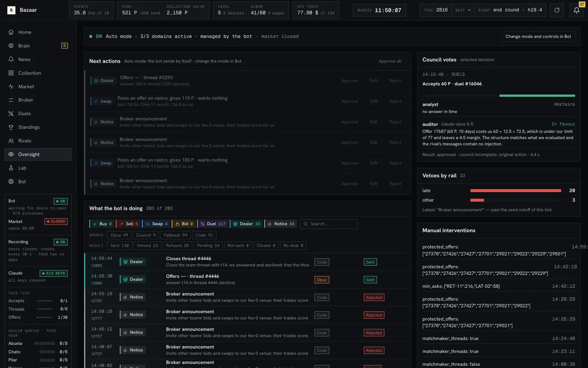Toggle the Duel 117 filter chip

212,224
